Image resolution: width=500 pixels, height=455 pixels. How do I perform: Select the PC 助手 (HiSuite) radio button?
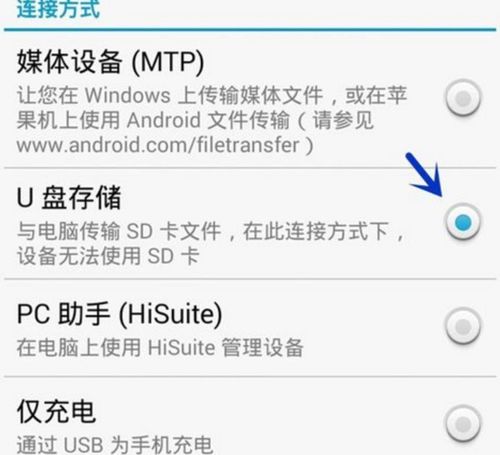click(x=463, y=326)
